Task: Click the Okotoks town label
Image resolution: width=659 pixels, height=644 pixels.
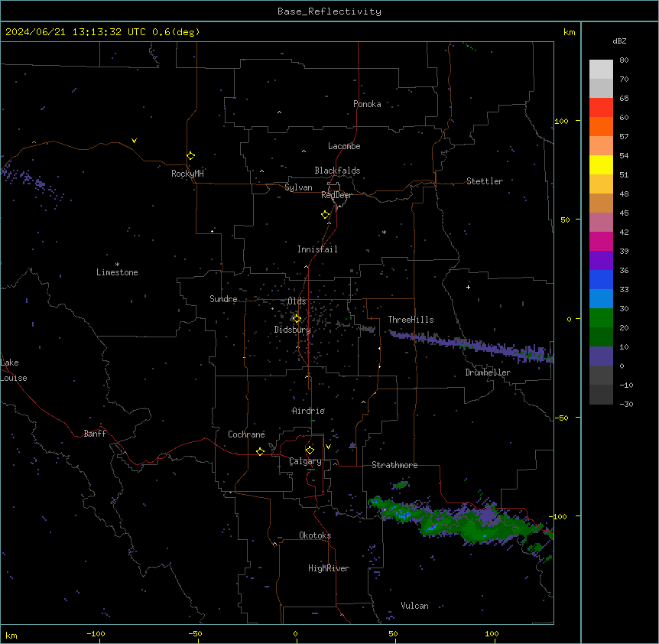Action: tap(315, 535)
